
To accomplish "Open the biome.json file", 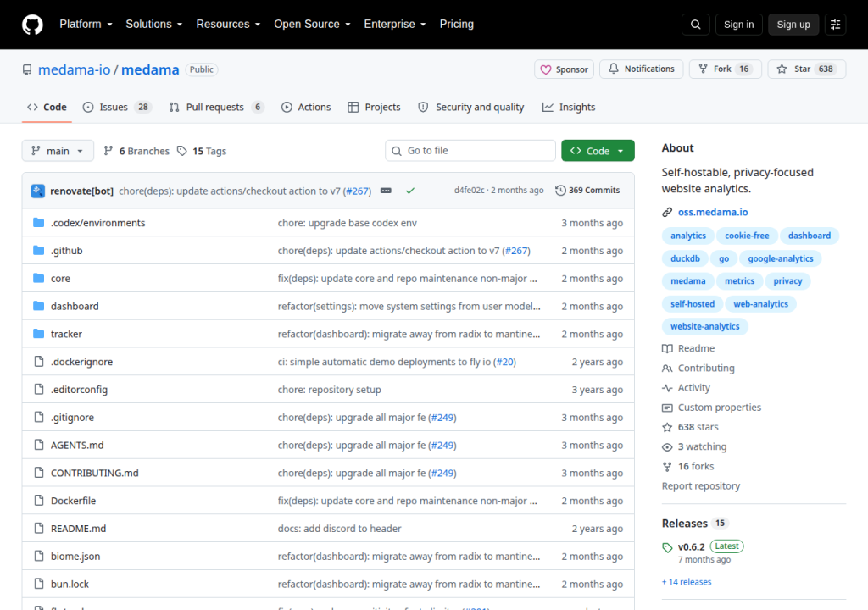I will pos(75,557).
